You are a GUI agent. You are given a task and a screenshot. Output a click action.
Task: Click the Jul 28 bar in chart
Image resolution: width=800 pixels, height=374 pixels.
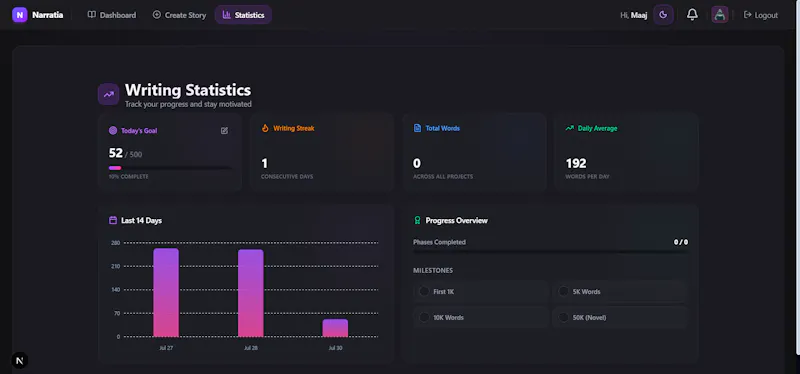click(251, 293)
